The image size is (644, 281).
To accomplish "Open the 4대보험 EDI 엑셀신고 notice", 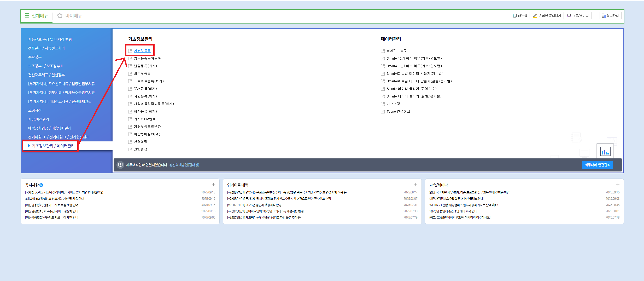I will [55, 199].
